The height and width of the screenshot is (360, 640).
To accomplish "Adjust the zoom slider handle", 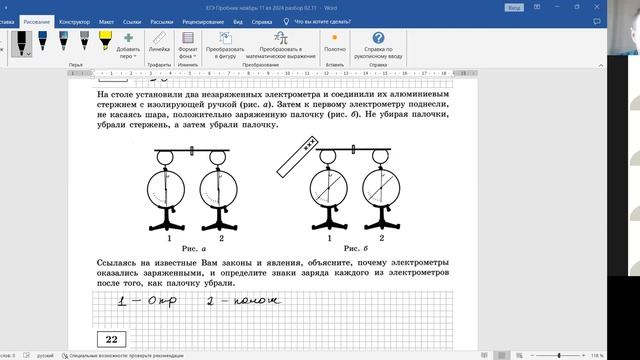I will [x=559, y=356].
